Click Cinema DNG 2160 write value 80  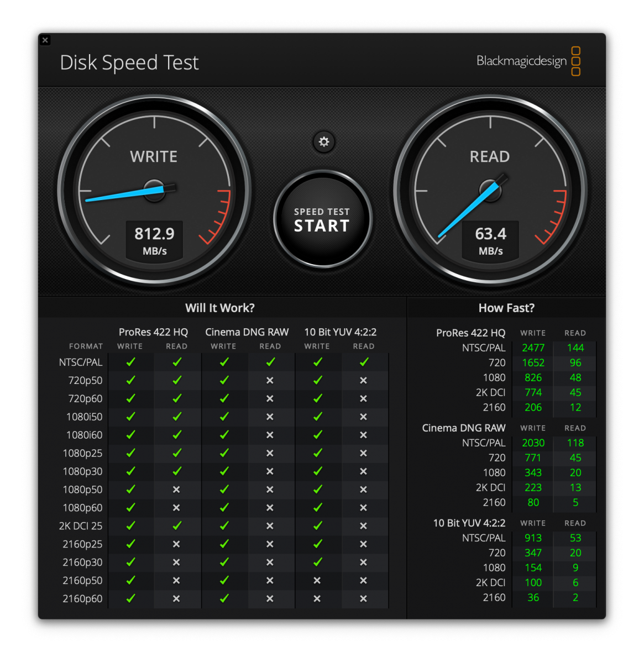point(533,502)
